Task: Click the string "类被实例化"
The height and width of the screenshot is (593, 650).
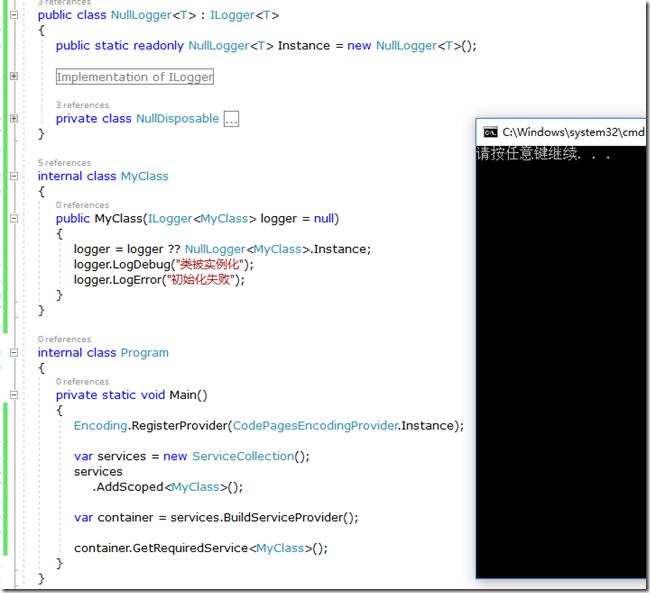Action: click(209, 265)
